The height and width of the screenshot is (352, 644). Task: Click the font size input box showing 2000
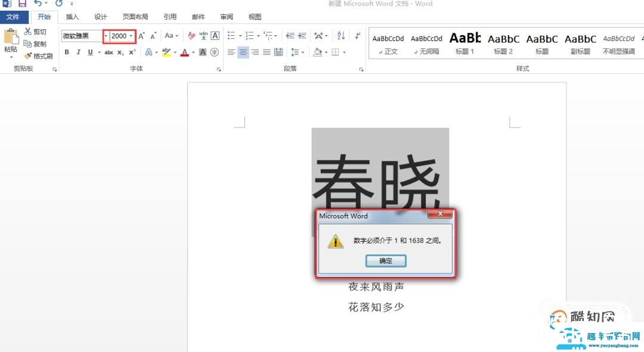(118, 36)
